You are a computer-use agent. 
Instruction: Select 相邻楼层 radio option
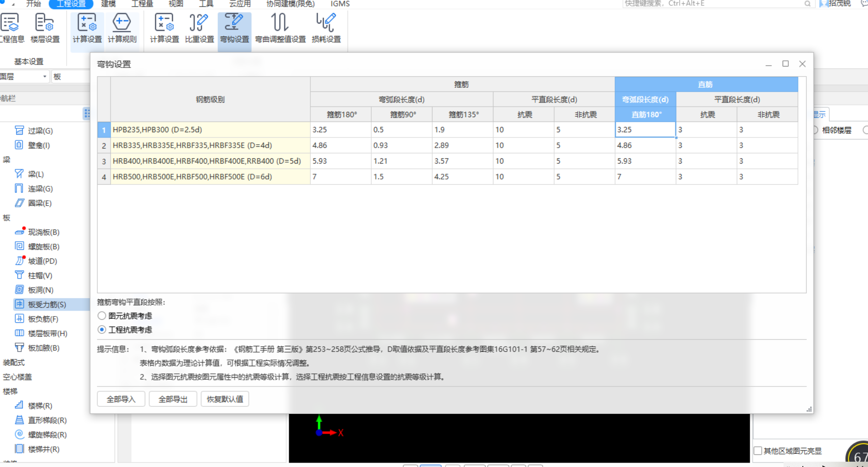click(815, 130)
